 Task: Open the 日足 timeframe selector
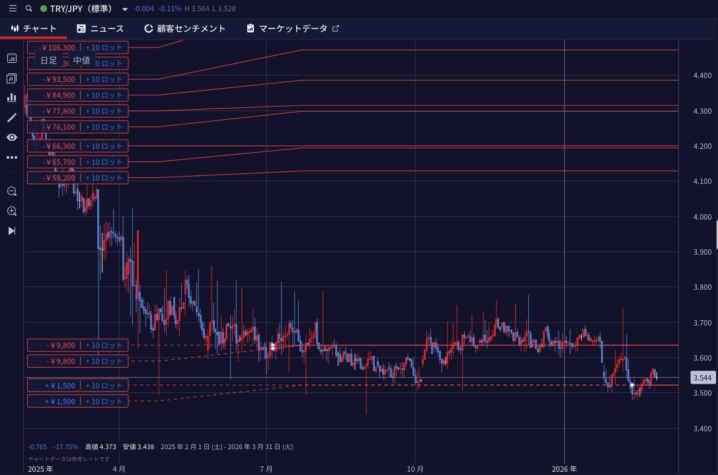point(49,61)
